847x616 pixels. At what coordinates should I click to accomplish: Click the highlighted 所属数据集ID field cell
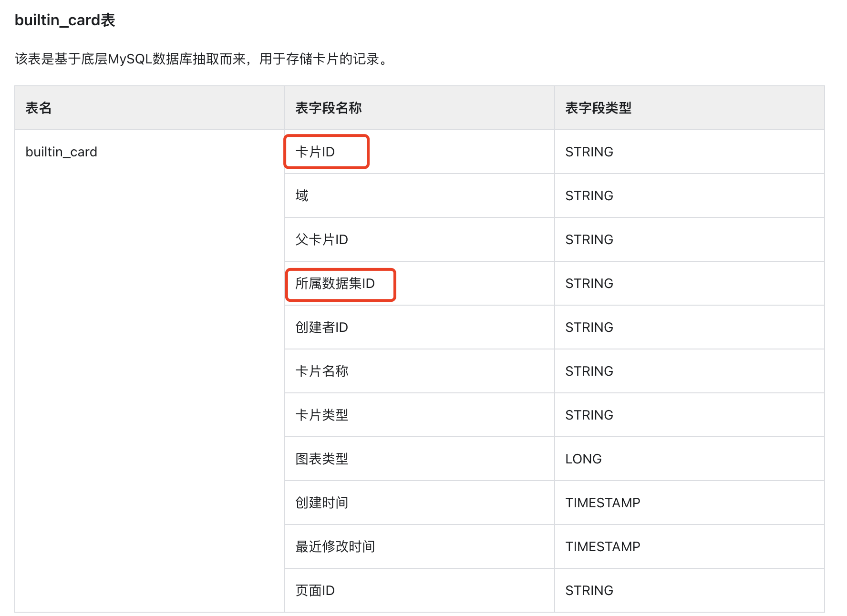[x=341, y=283]
